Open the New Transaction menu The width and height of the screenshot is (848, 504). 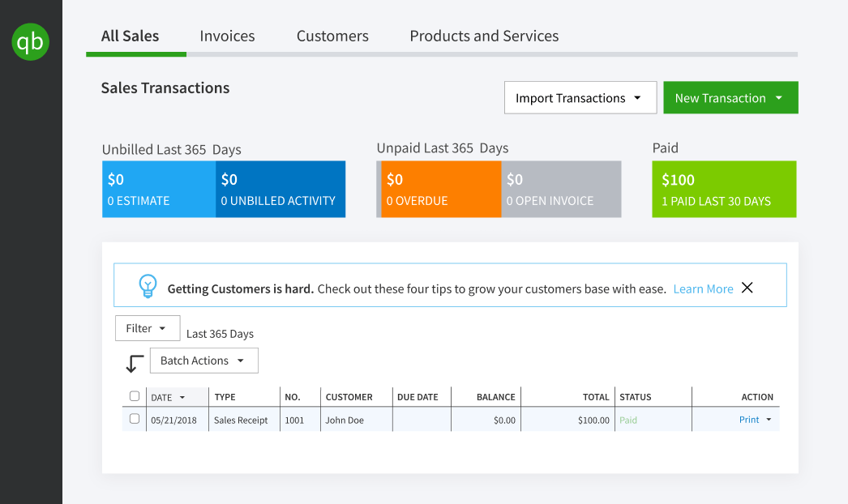pyautogui.click(x=730, y=97)
